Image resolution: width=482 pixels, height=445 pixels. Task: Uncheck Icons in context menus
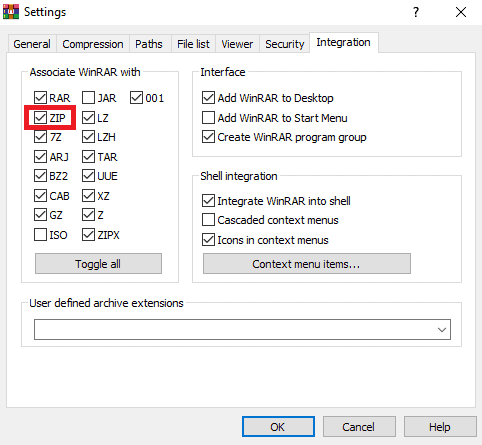[x=208, y=240]
